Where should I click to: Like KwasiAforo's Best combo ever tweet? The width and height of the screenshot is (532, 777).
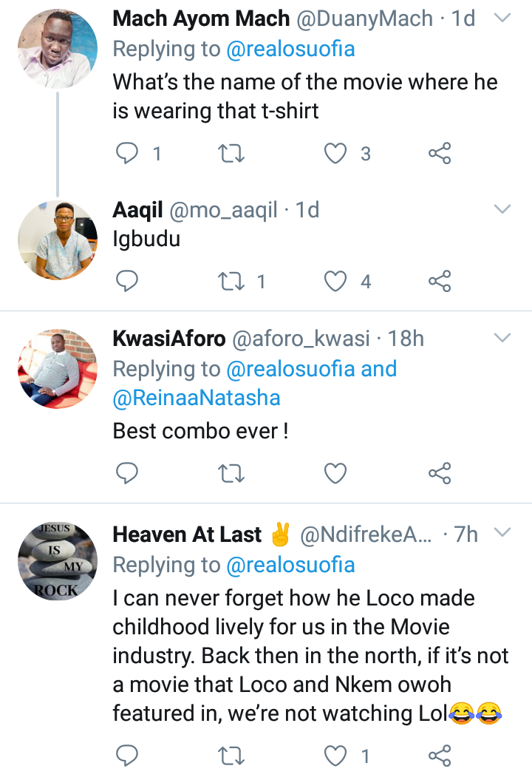pos(335,473)
